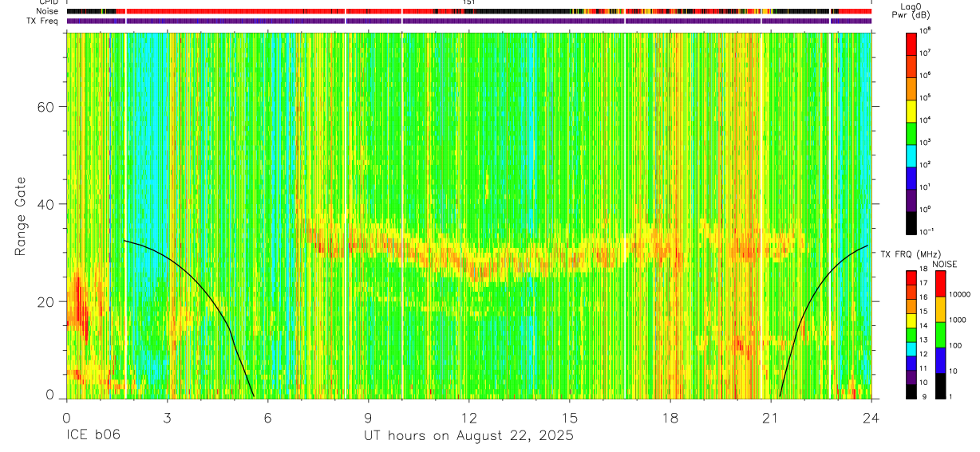The height and width of the screenshot is (452, 980).
Task: Click the 10^-1 label on the power colorbar
Action: pyautogui.click(x=927, y=231)
